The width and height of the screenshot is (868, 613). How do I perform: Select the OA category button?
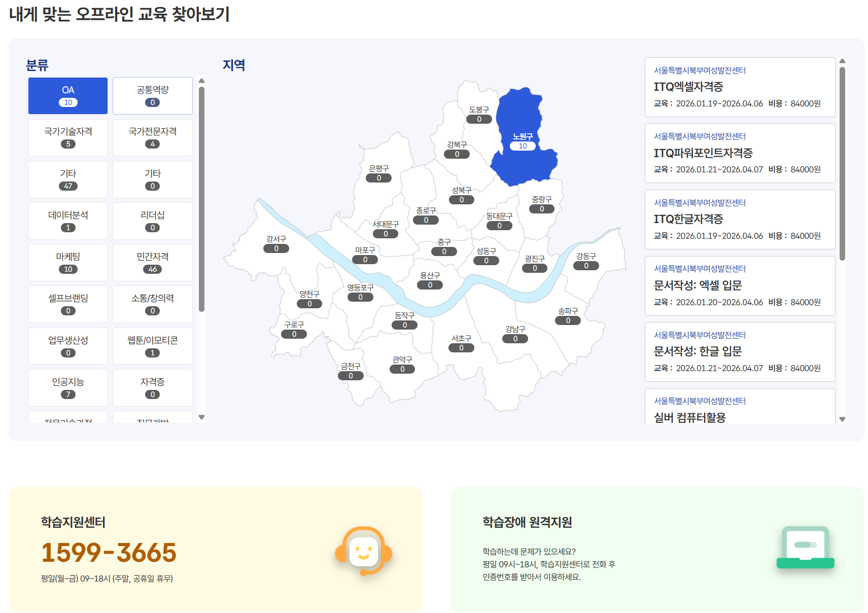pos(68,96)
